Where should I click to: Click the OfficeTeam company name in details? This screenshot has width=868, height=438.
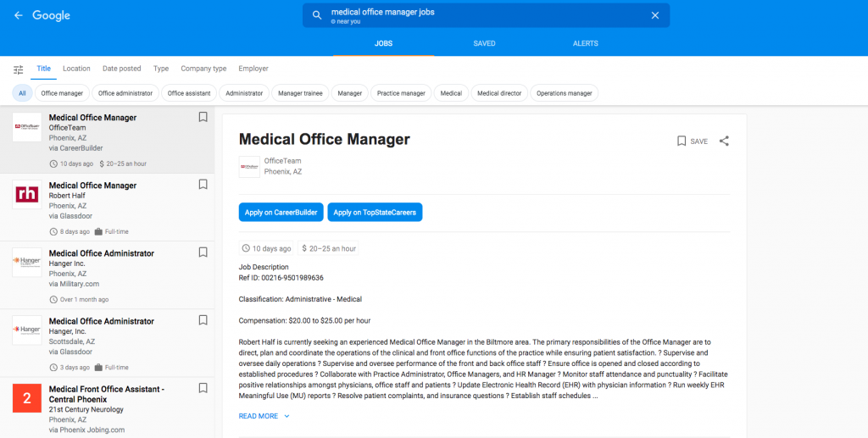pyautogui.click(x=283, y=161)
